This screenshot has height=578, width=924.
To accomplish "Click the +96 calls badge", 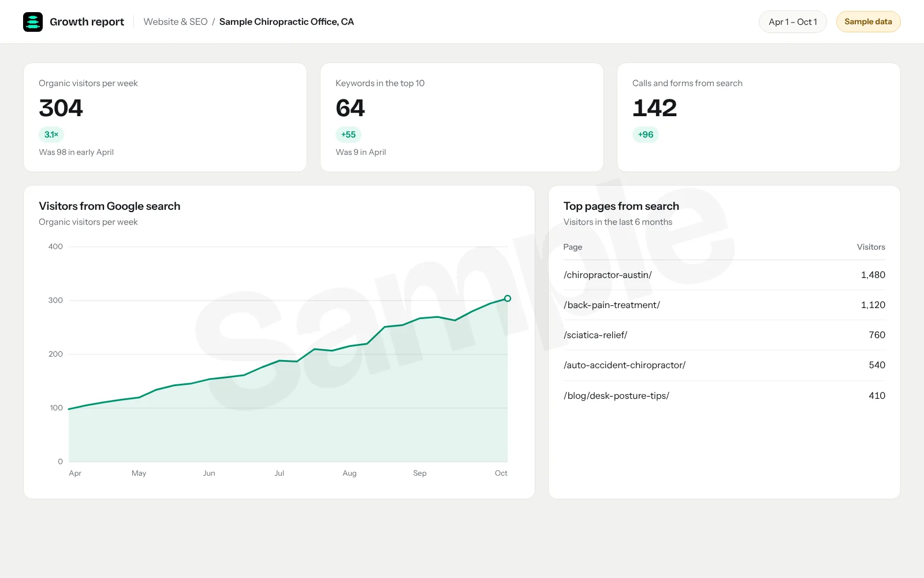I will [646, 135].
